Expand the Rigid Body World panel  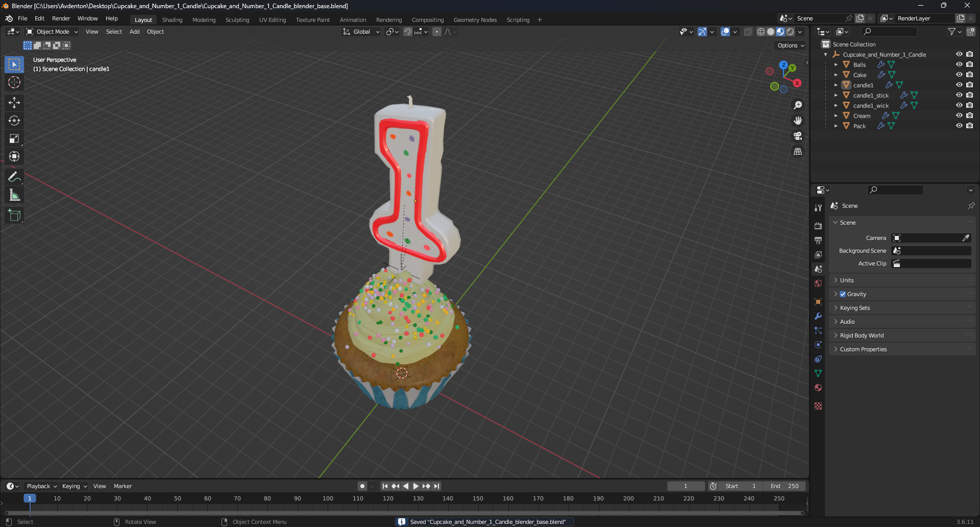902,336
